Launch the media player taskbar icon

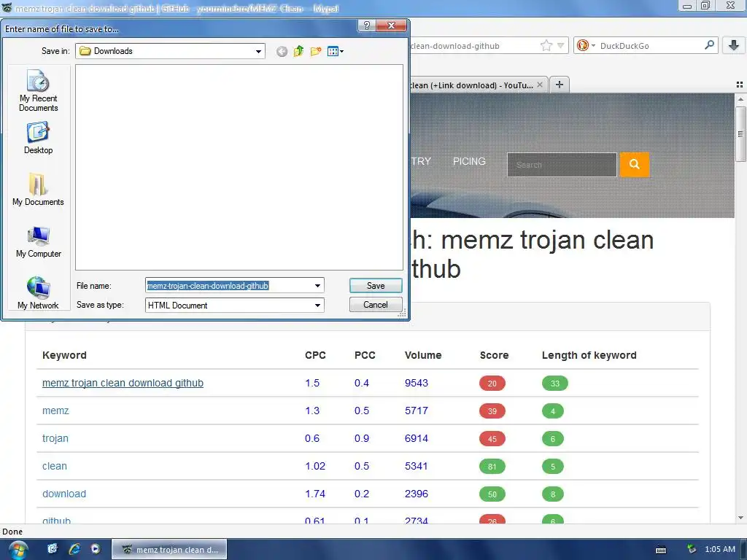[x=96, y=549]
